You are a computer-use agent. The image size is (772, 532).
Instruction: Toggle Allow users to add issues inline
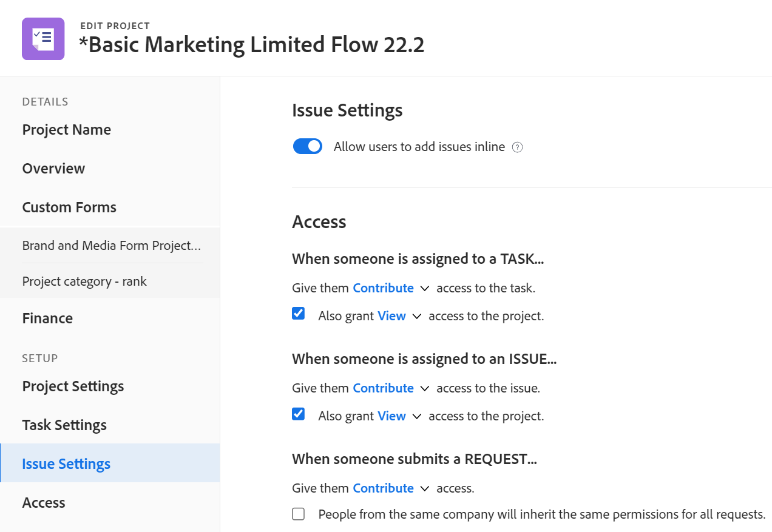[x=308, y=146]
